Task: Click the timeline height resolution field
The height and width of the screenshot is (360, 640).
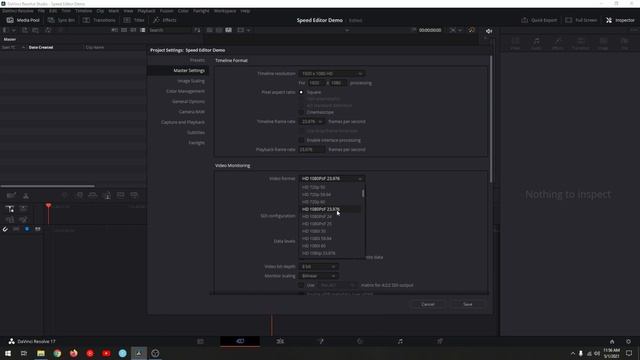Action: [338, 83]
